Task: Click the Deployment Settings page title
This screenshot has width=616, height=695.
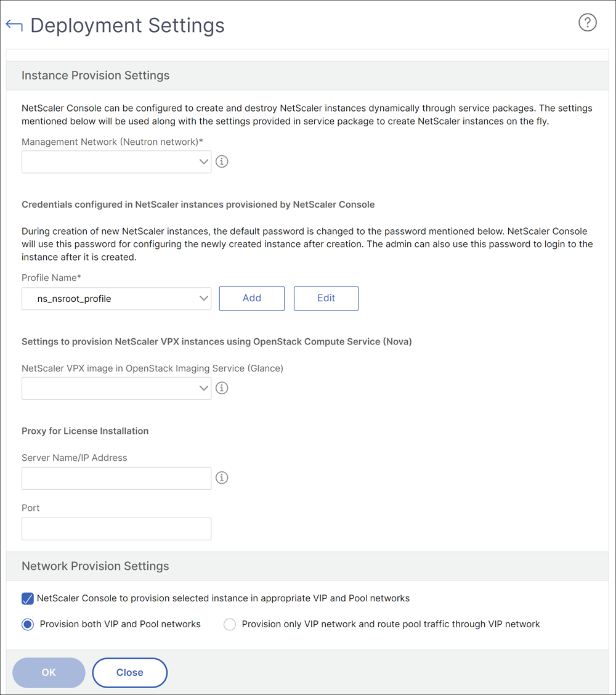Action: (x=128, y=25)
